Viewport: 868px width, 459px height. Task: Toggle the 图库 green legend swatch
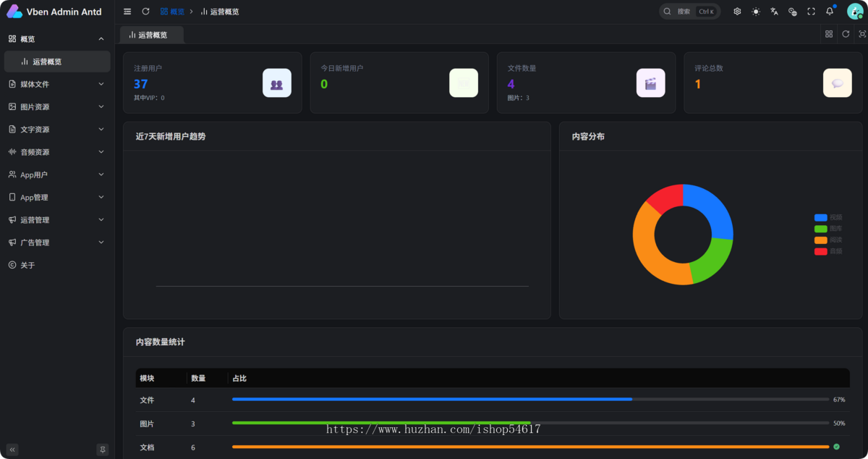coord(821,229)
